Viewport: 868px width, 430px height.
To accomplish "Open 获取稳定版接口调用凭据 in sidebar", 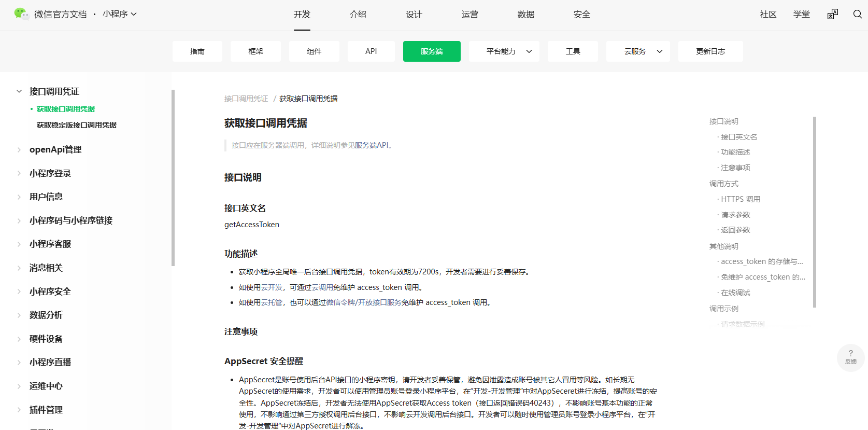I will (x=77, y=125).
